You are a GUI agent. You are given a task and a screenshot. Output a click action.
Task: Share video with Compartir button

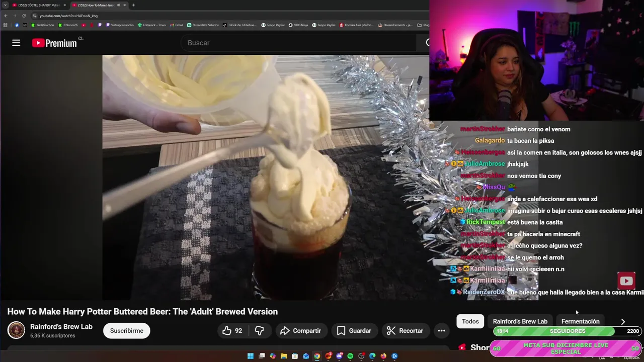coord(300,330)
